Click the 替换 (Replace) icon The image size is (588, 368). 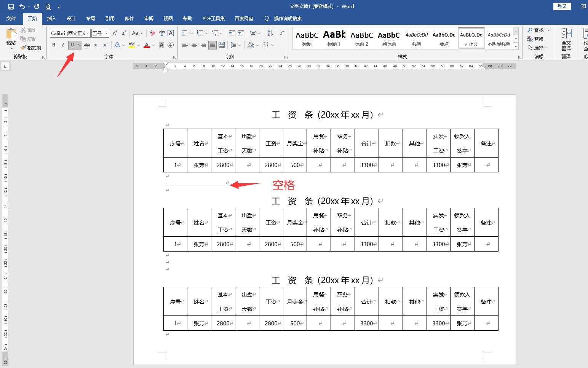539,38
